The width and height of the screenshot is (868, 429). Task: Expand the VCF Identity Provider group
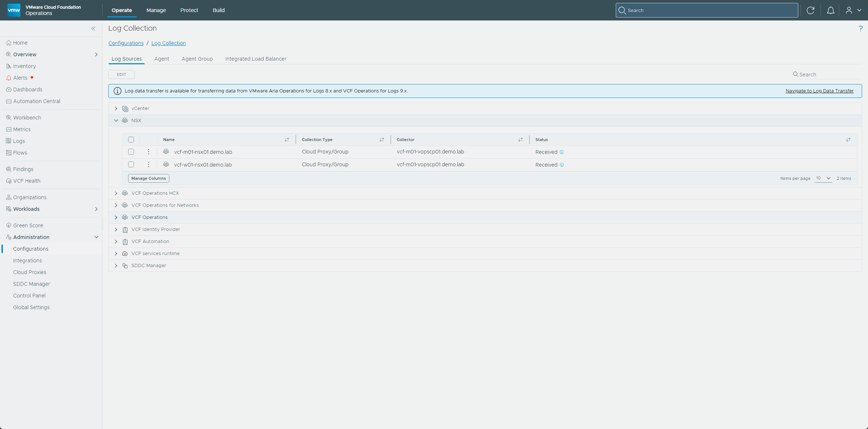click(x=116, y=229)
